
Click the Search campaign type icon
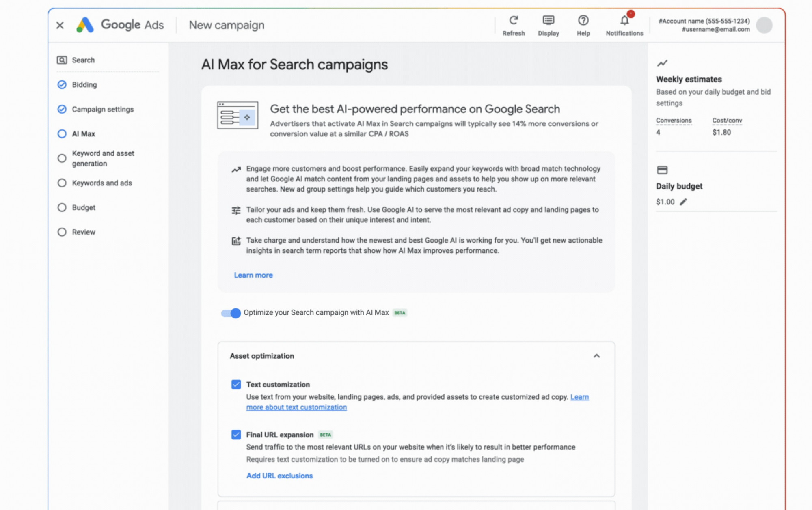tap(62, 60)
